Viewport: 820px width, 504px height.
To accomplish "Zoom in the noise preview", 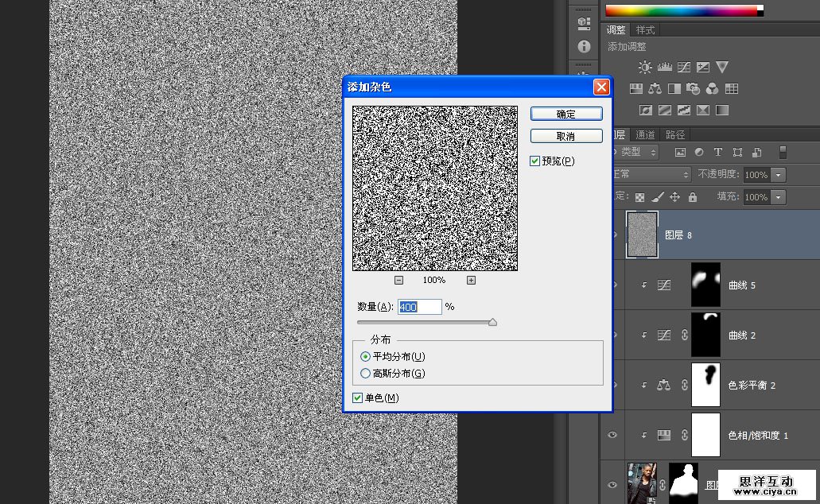I will coord(471,281).
